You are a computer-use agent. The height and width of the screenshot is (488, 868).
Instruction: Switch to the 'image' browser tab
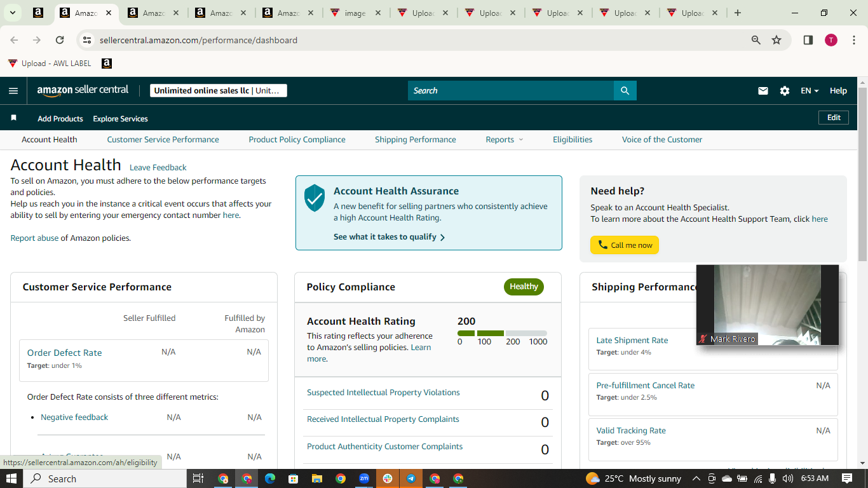click(355, 13)
